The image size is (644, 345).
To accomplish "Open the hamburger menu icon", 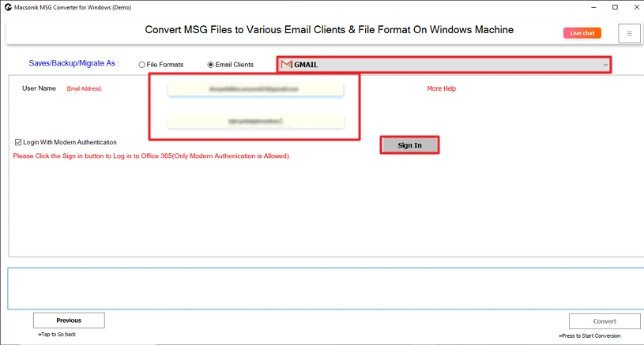I will [x=629, y=32].
